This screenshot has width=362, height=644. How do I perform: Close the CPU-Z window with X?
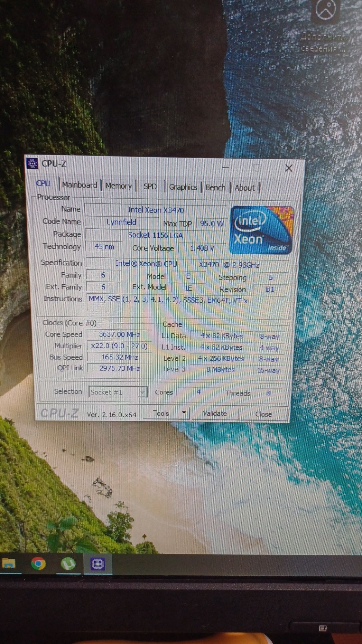click(x=289, y=168)
